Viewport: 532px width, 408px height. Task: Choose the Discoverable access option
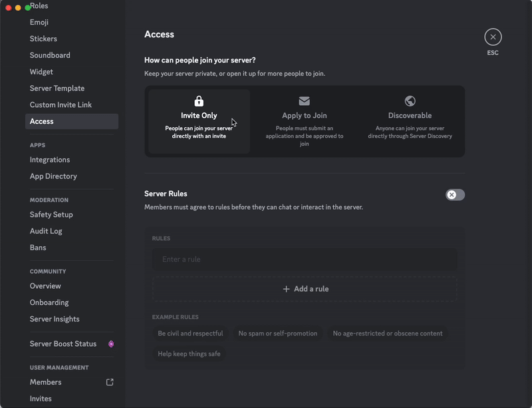click(x=410, y=121)
